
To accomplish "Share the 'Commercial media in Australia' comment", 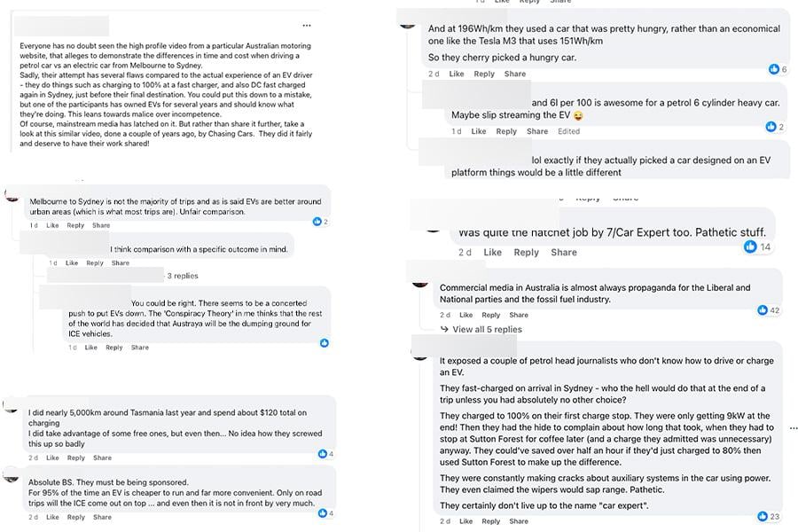I will point(519,315).
